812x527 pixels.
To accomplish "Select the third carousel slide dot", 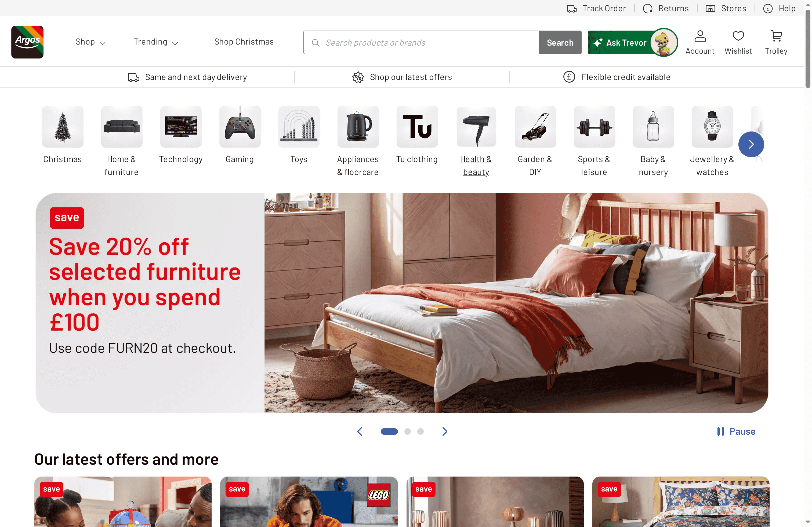I will pos(420,431).
